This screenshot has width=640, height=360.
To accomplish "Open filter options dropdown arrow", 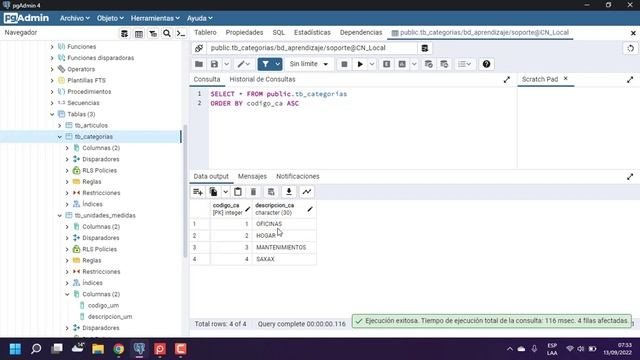I will pyautogui.click(x=278, y=64).
